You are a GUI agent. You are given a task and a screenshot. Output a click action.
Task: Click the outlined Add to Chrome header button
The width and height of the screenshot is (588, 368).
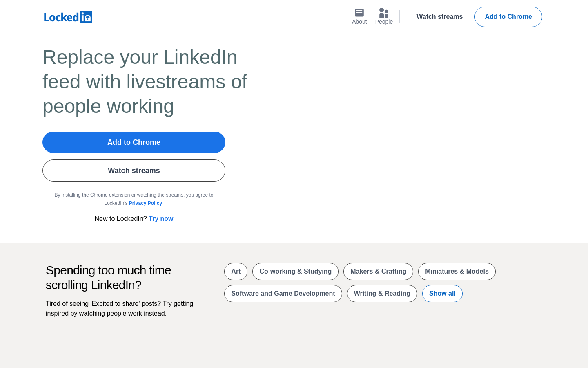point(508,17)
